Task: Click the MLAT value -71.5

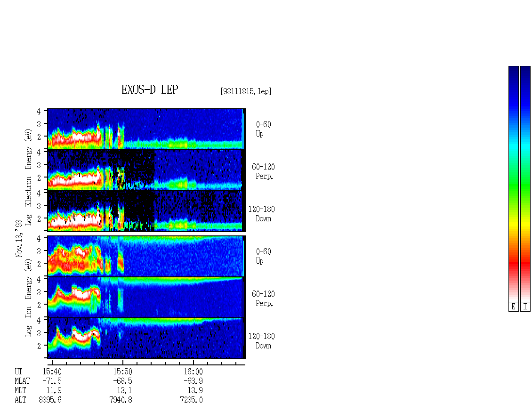Action: point(52,381)
